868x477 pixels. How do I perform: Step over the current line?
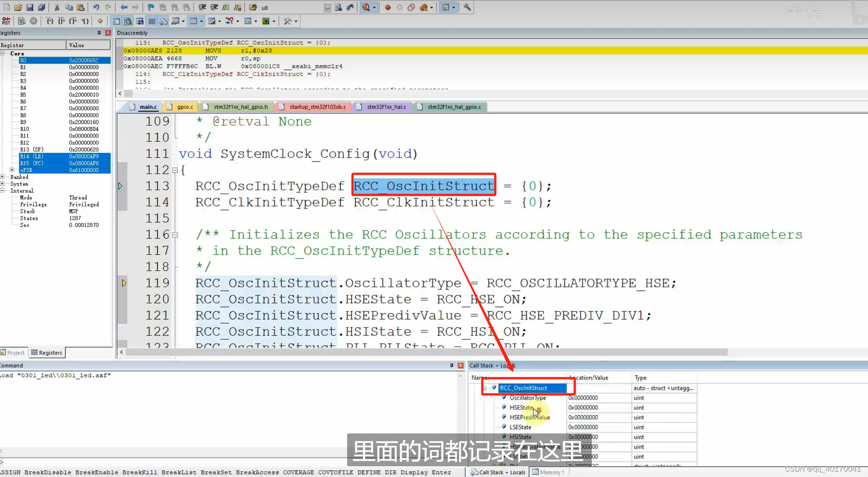coord(61,21)
